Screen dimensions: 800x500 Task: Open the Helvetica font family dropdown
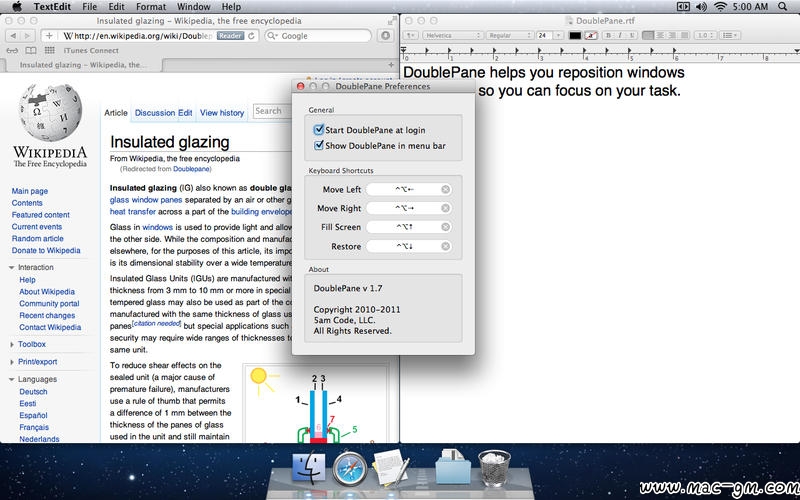tap(453, 35)
